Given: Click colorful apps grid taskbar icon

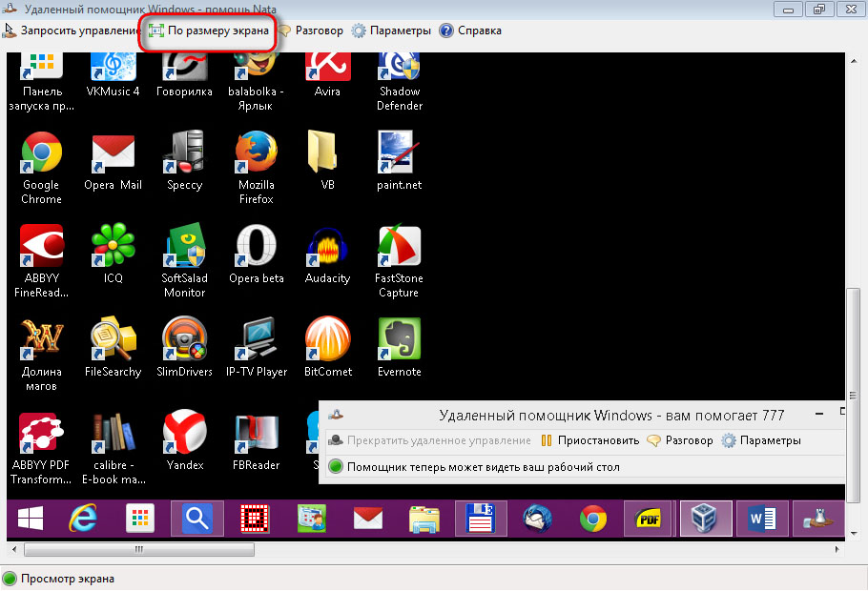Looking at the screenshot, I should click(x=139, y=520).
